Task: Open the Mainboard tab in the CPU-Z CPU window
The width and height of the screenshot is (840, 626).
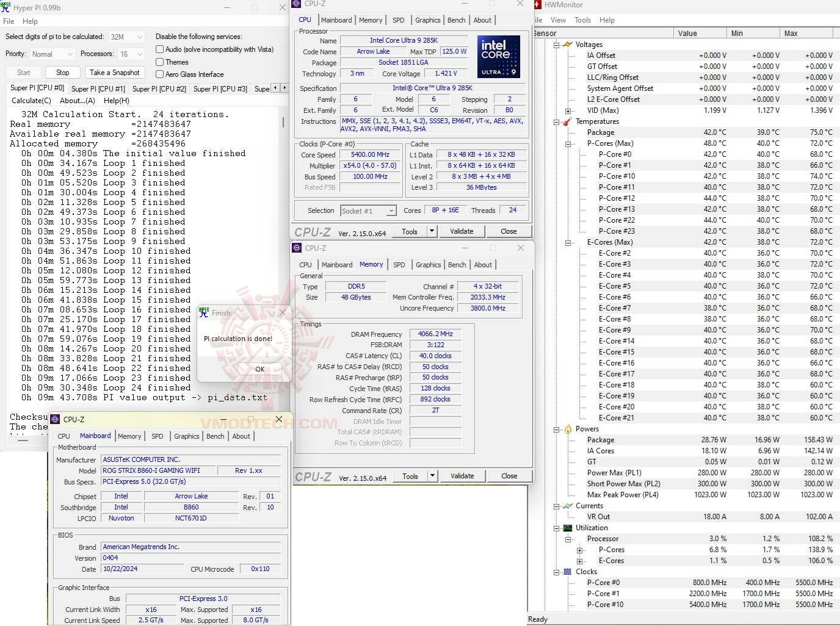Action: click(336, 20)
